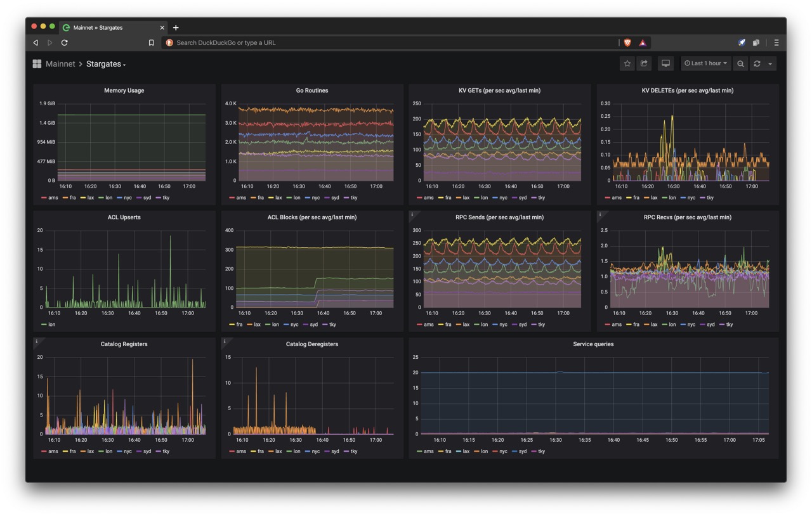812x516 pixels.
Task: Show the info corner on RPC Sends panel
Action: pos(412,215)
